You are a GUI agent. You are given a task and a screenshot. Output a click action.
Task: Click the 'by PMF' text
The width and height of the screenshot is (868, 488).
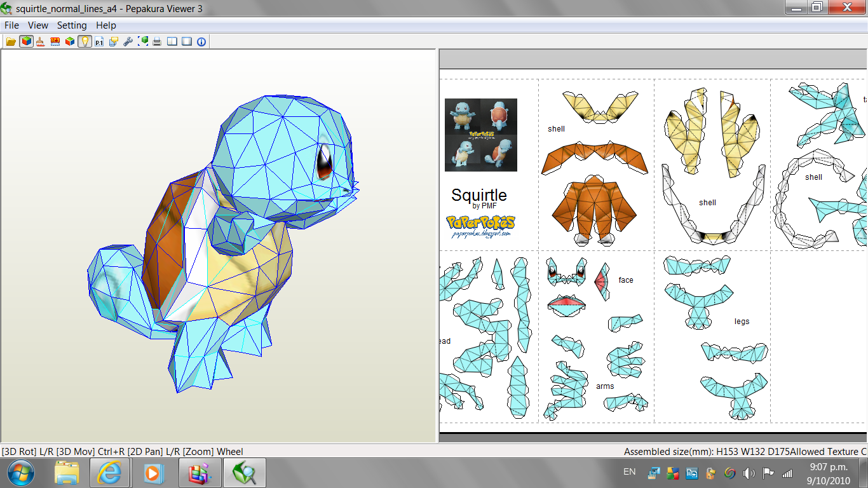485,206
